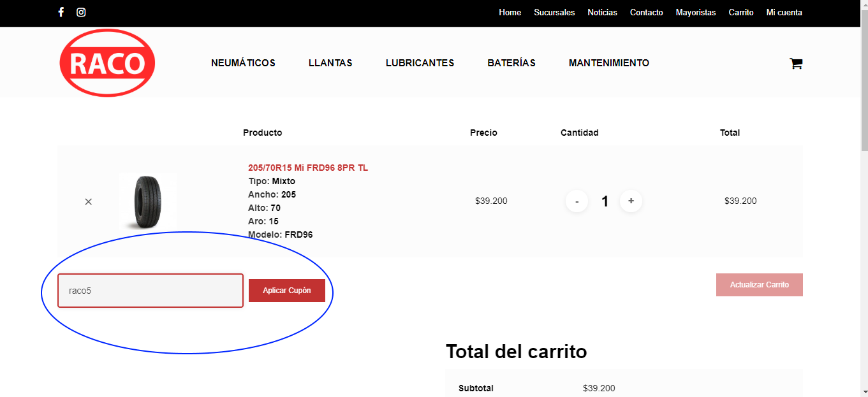Open the MANTENIMIENTO menu
Image resolution: width=868 pixels, height=397 pixels.
click(x=609, y=63)
